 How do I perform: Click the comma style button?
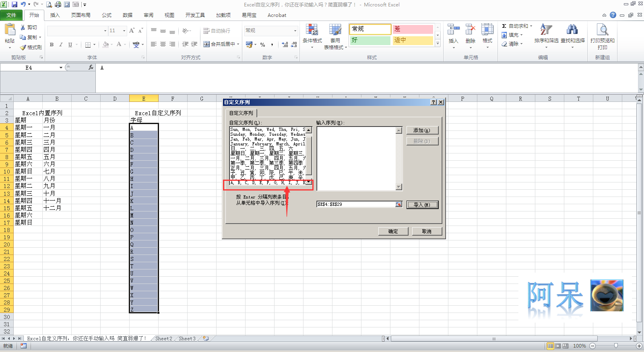[272, 45]
